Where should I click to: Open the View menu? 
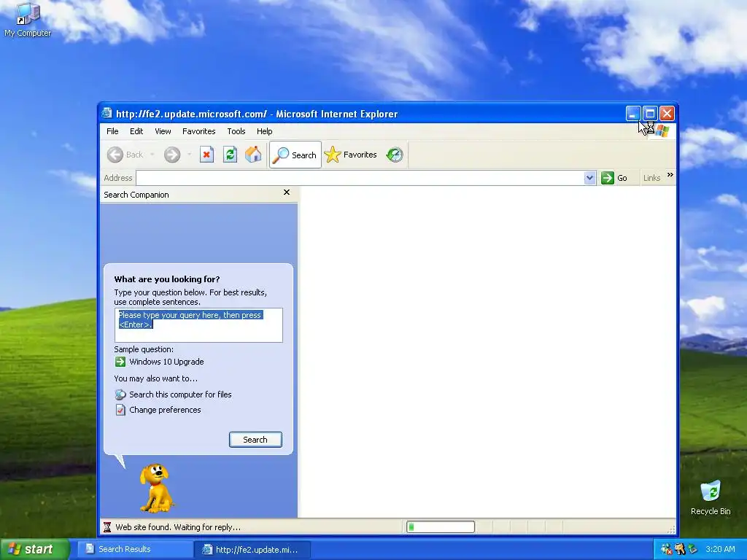pyautogui.click(x=163, y=131)
